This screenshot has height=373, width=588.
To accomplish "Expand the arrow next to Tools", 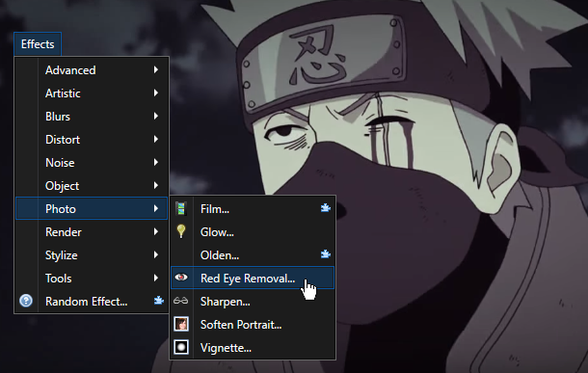I will coord(155,279).
